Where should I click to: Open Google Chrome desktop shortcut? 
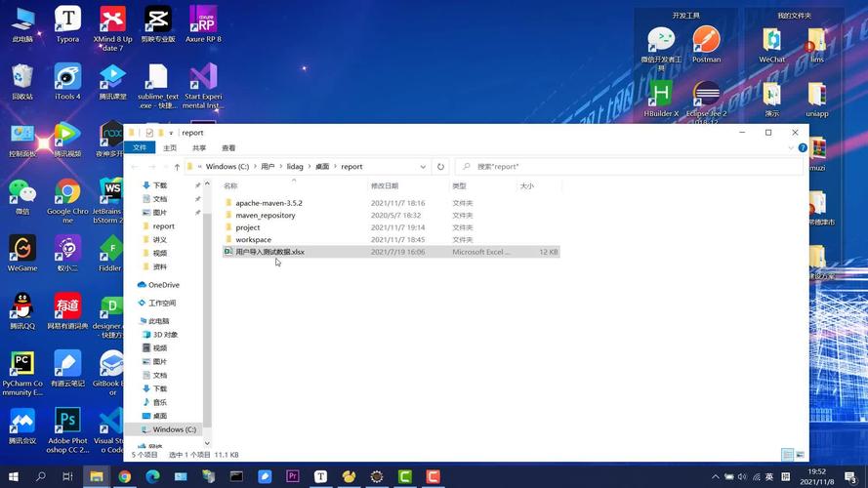tap(67, 201)
